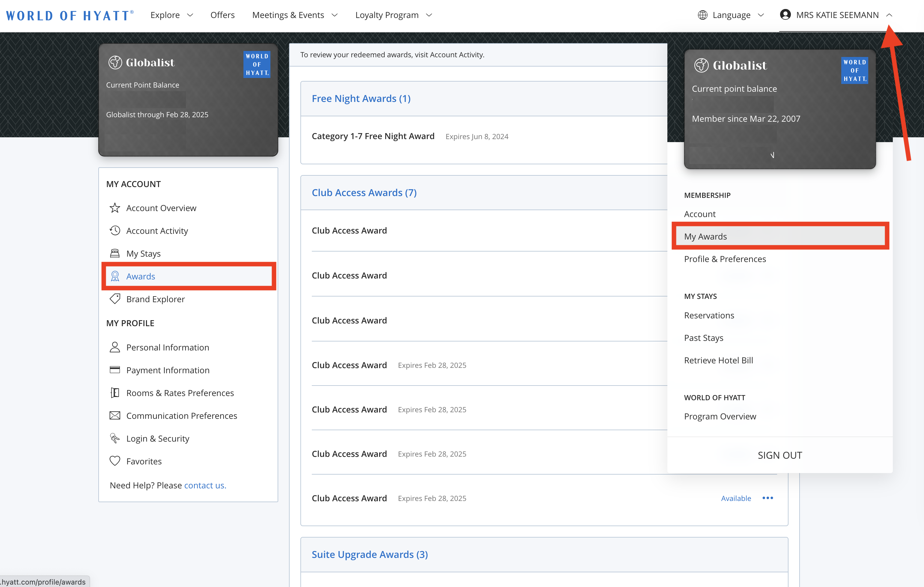Click the My Stays bed icon
Image resolution: width=924 pixels, height=587 pixels.
click(x=115, y=253)
